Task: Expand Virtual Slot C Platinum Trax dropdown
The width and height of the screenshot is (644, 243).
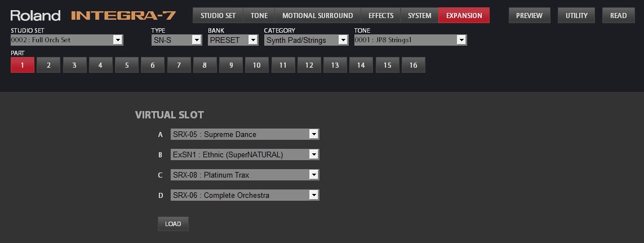Action: coord(245,175)
